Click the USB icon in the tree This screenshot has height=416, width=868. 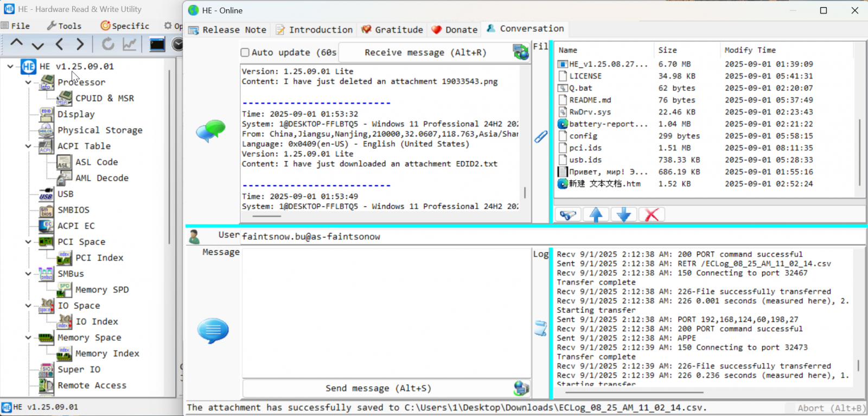click(47, 194)
